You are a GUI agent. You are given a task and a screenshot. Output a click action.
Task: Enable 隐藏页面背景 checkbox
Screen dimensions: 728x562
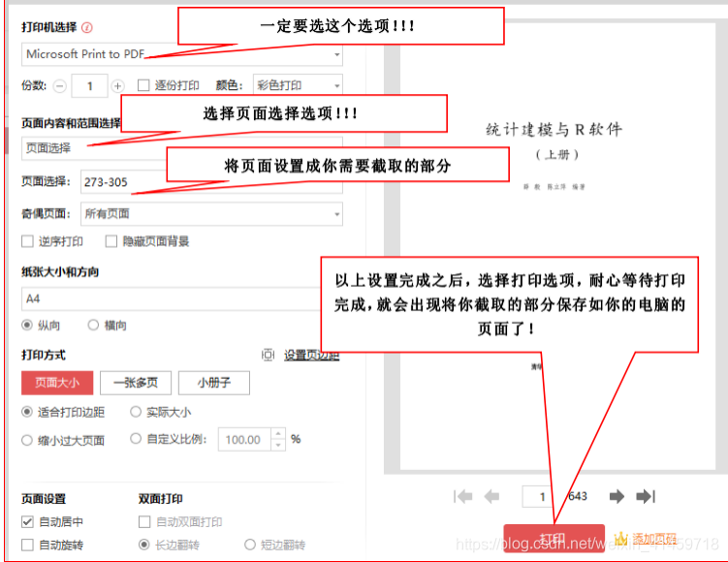tap(111, 241)
